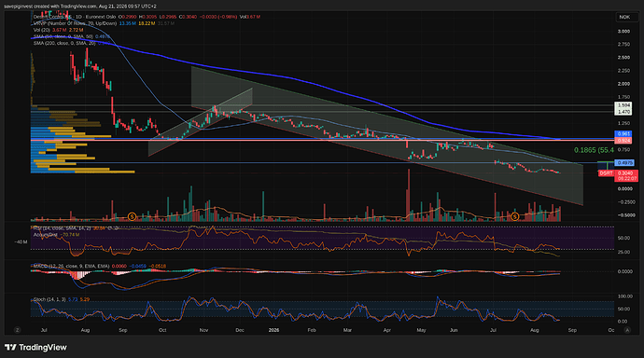Viewport: 644px width, 358px height.
Task: Click the Dec label on time axis
Action: tap(240, 330)
